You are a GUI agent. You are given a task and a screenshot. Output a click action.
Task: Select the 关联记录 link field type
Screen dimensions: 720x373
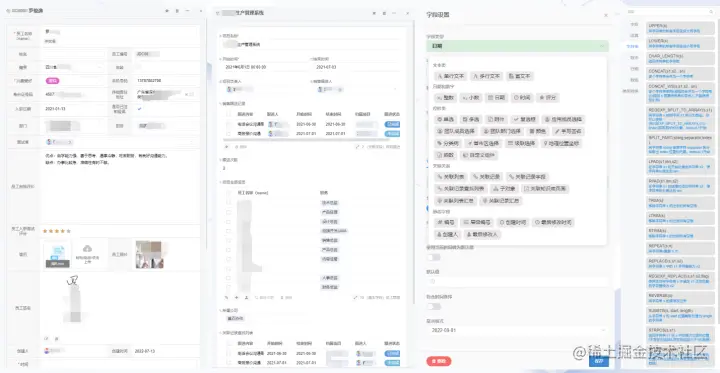click(x=487, y=177)
